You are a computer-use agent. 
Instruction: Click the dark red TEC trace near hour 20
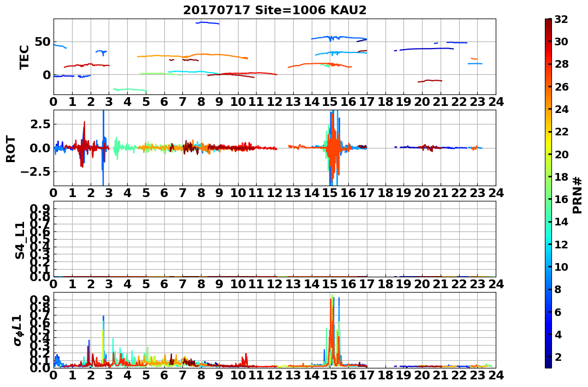click(x=430, y=81)
